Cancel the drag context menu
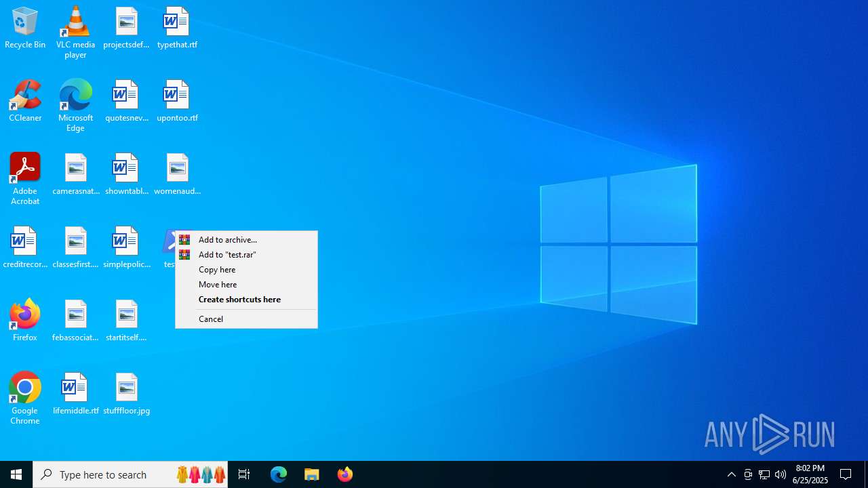Viewport: 868px width, 488px height. tap(246, 319)
